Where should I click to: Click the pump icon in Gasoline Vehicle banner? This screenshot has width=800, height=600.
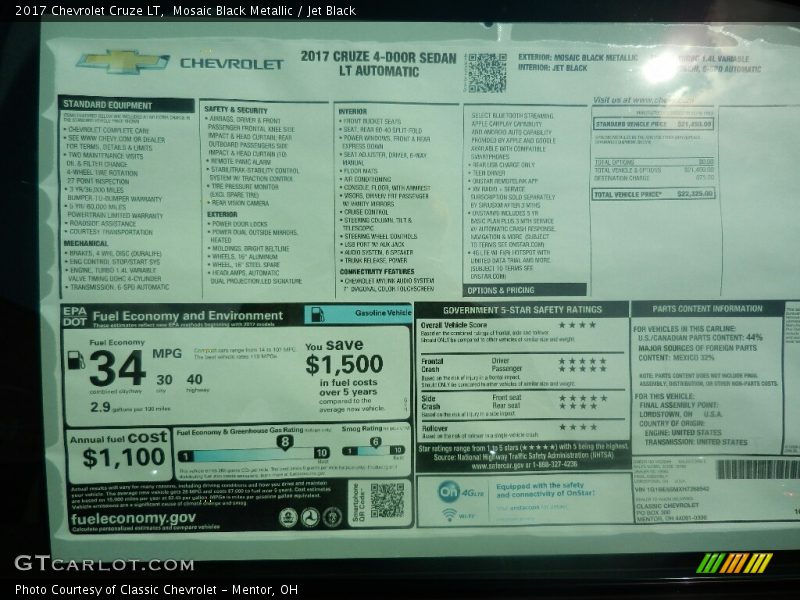pos(317,314)
